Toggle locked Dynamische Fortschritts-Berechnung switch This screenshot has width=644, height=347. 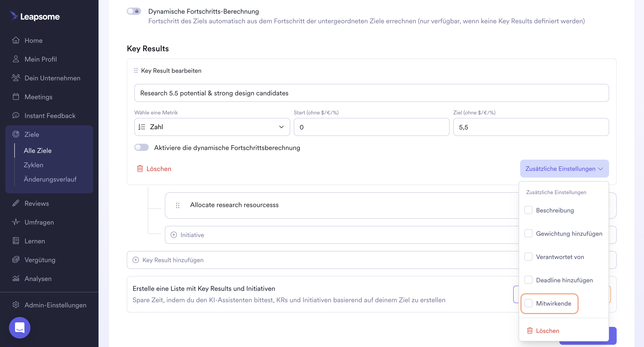[134, 11]
